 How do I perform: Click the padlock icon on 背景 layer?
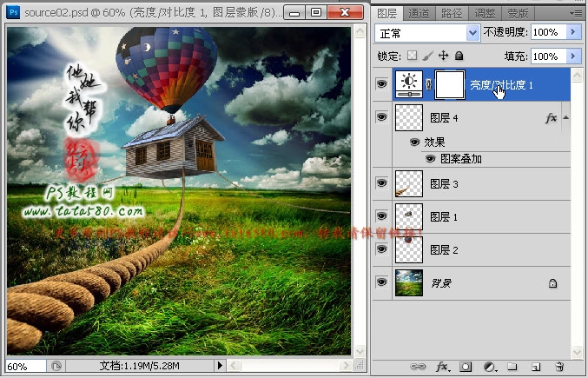point(552,283)
